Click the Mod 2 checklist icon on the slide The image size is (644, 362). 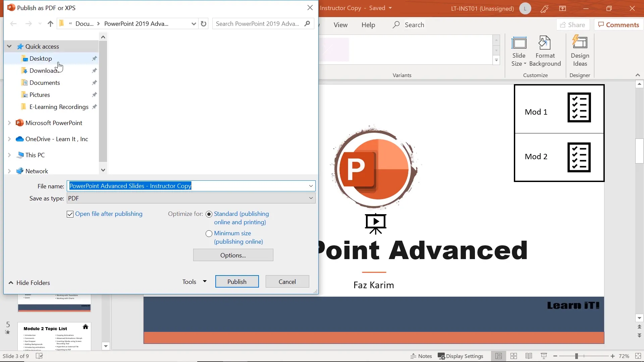[579, 157]
